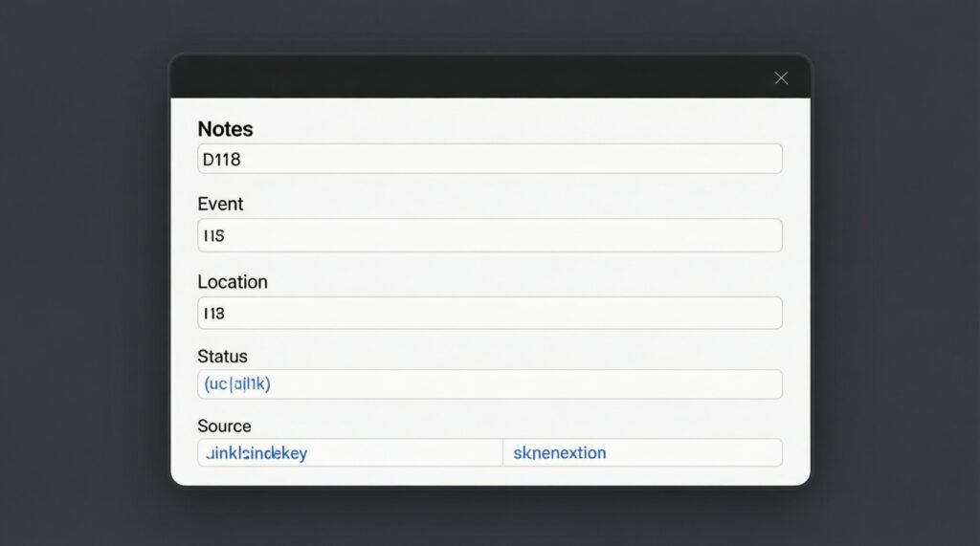Viewport: 980px width, 546px height.
Task: Click into the Location input box
Action: coord(489,313)
